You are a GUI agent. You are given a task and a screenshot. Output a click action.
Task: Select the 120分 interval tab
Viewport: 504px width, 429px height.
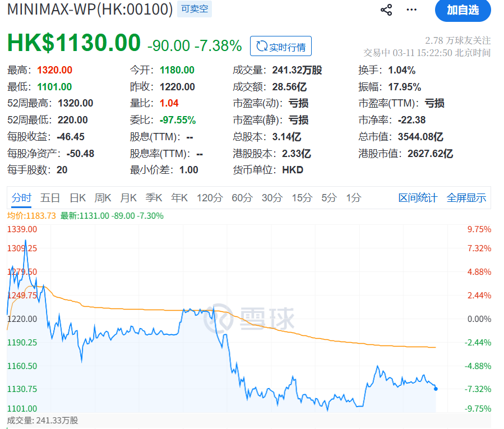(210, 197)
